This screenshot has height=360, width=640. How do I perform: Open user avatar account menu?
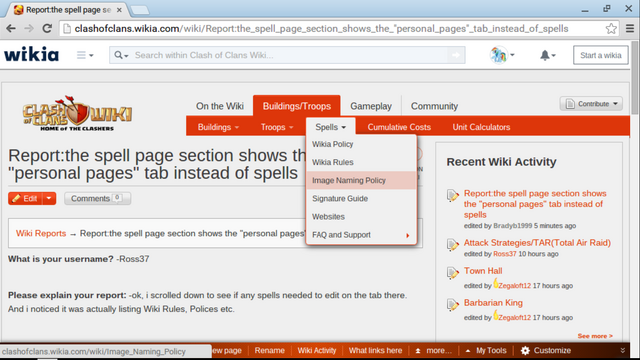point(502,55)
